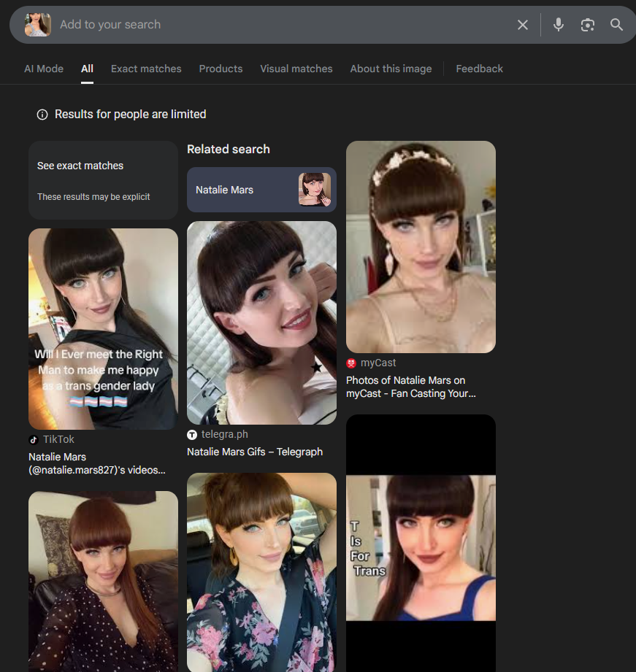Open the TikTok videos result title link

coord(97,463)
